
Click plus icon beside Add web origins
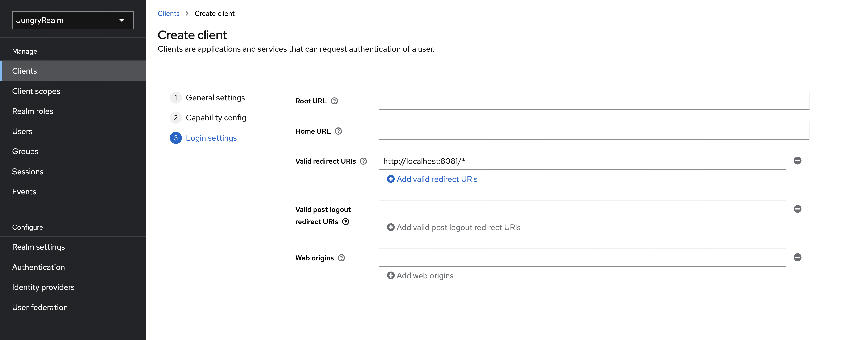391,276
